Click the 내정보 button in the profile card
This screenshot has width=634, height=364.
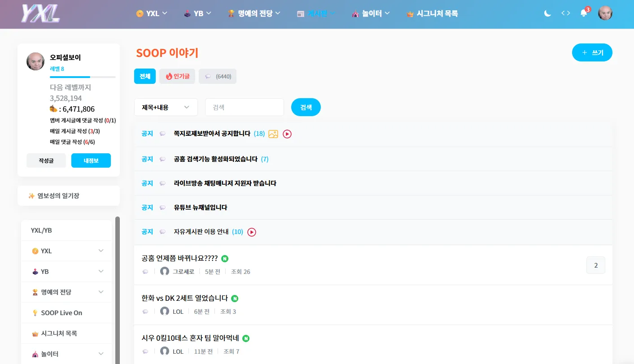tap(91, 160)
